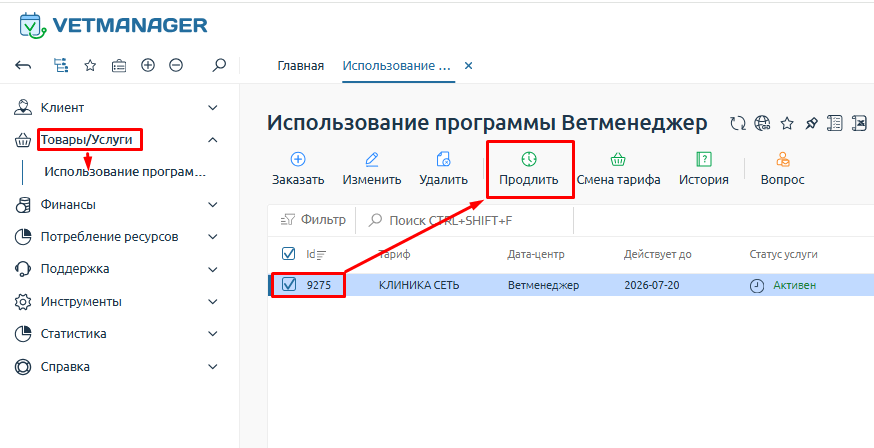Switch to the Главная tab
Image resolution: width=874 pixels, height=448 pixels.
(x=300, y=66)
